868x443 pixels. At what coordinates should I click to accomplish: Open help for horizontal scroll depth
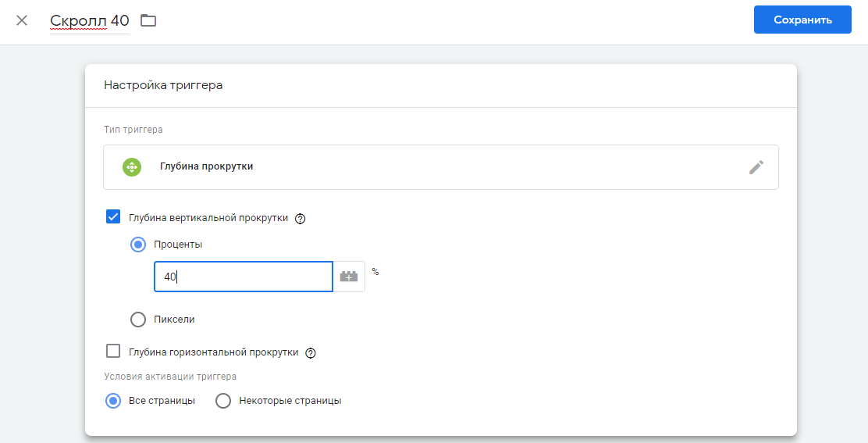[x=311, y=353]
